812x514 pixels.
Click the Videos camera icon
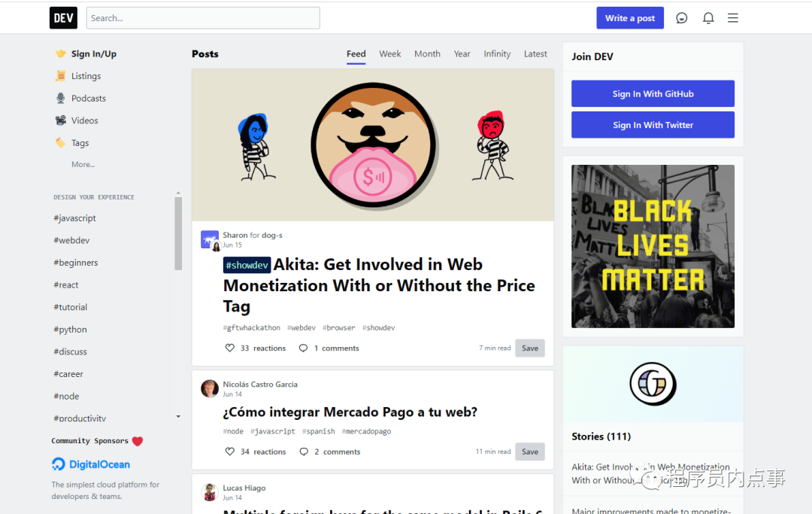coord(61,120)
